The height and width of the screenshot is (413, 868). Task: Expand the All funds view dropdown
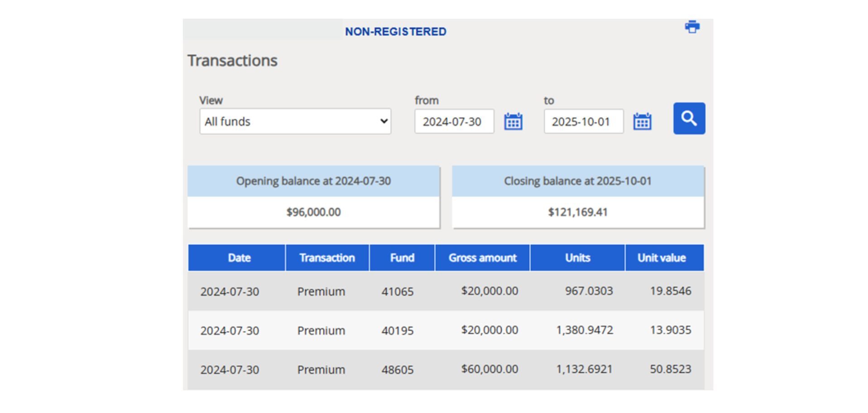(x=295, y=121)
